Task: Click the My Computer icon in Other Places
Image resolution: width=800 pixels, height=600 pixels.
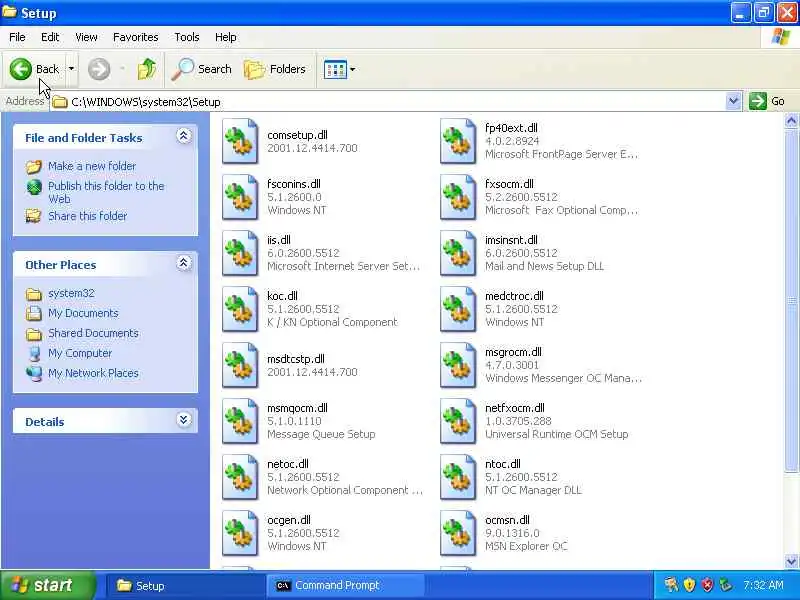Action: pyautogui.click(x=34, y=353)
